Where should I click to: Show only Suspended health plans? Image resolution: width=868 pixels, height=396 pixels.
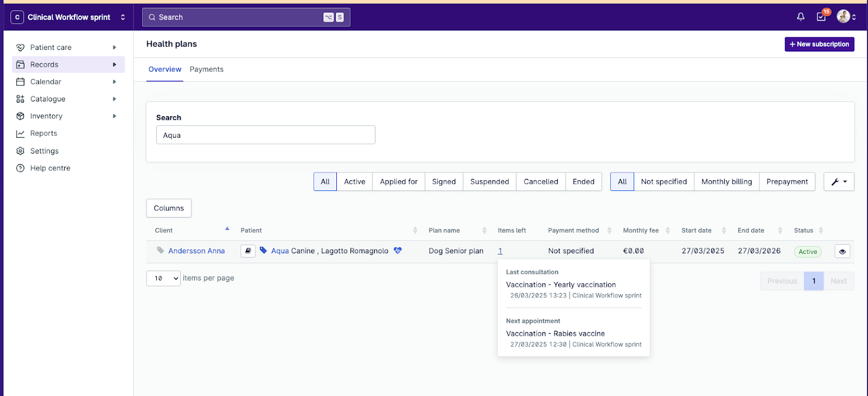489,182
